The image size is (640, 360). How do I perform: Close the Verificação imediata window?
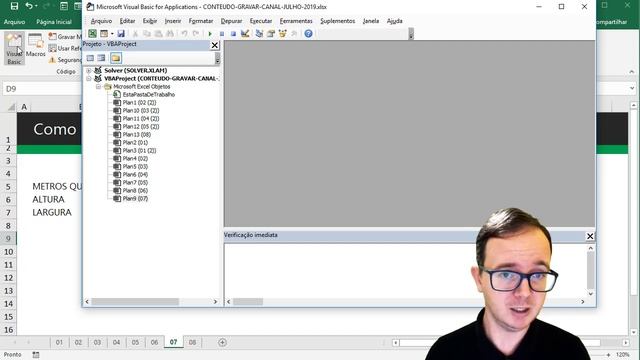click(590, 236)
